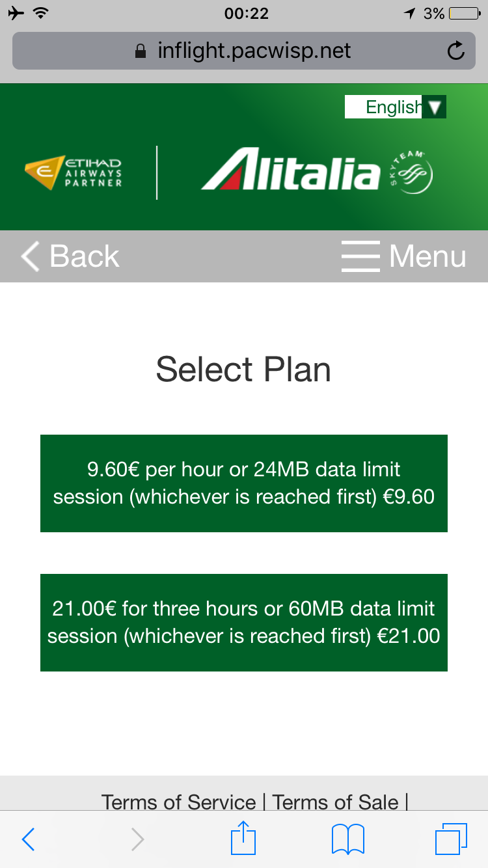Show open Safari tabs icon
This screenshot has height=868, width=488.
click(451, 838)
